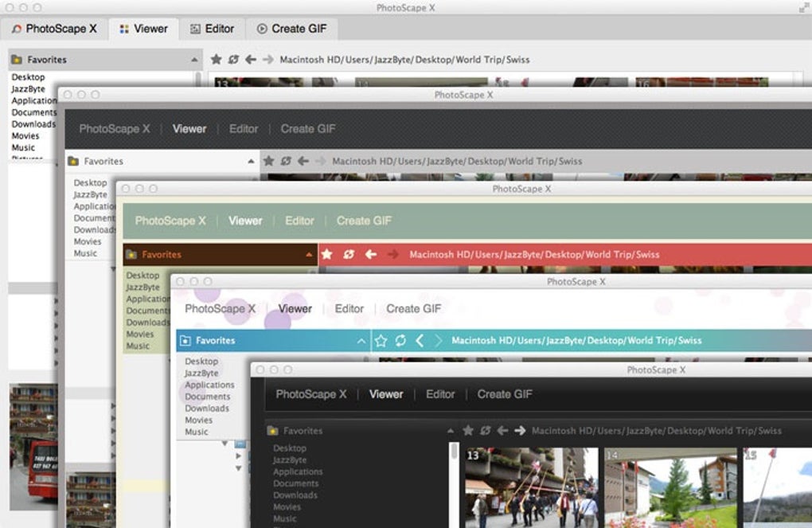Screen dimensions: 812x528
Task: Select Viewer in the white bubble theme window
Action: 295,309
